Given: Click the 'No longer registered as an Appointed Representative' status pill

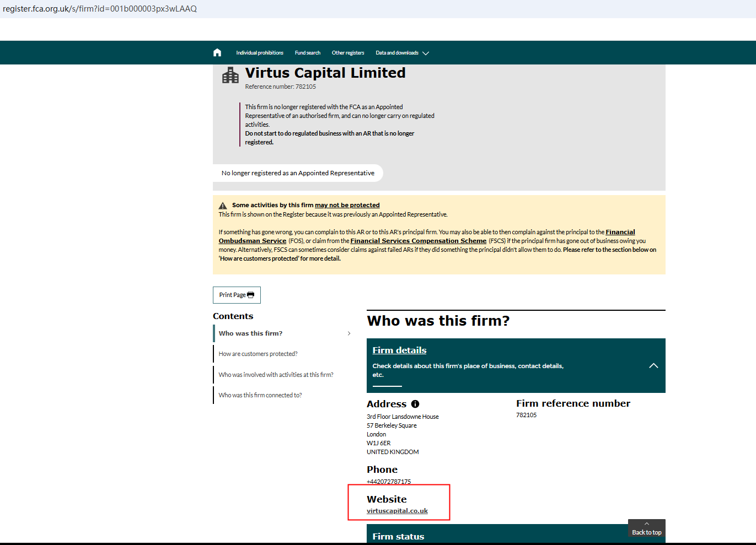Looking at the screenshot, I should [298, 173].
